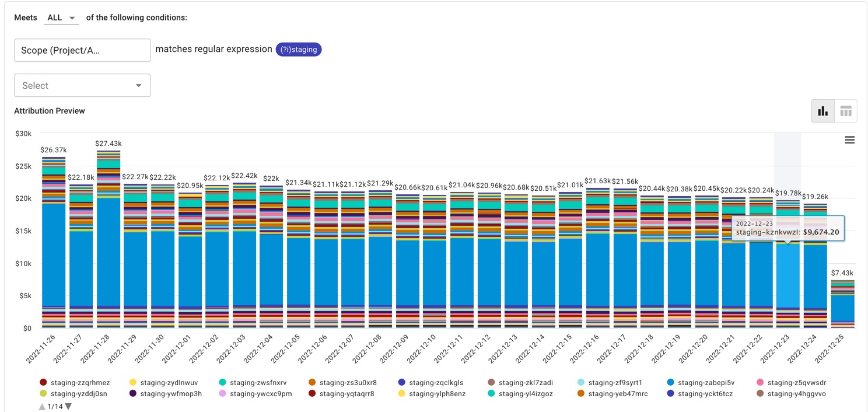Open the ALL conditions dropdown

pos(62,18)
